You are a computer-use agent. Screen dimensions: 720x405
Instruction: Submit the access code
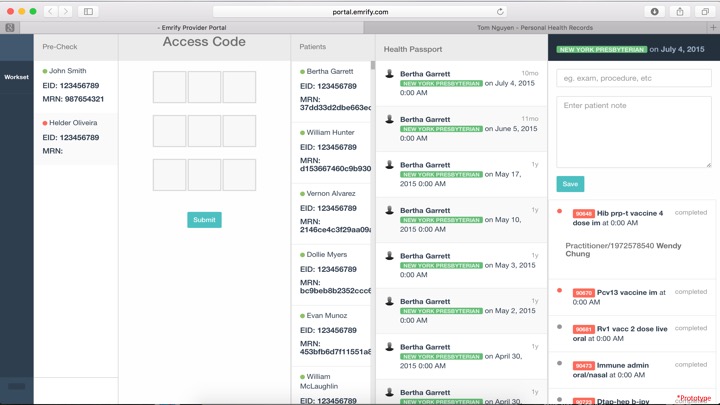204,220
